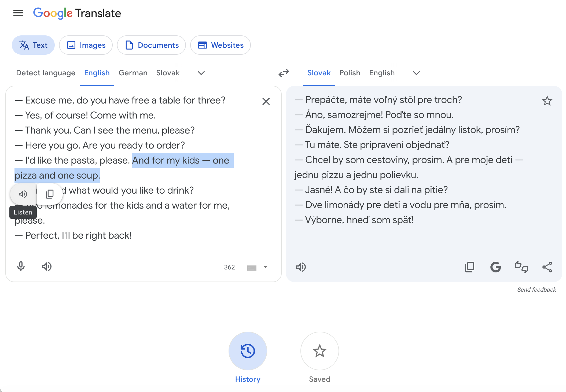The width and height of the screenshot is (566, 392).
Task: Open more source languages dropdown
Action: [201, 73]
